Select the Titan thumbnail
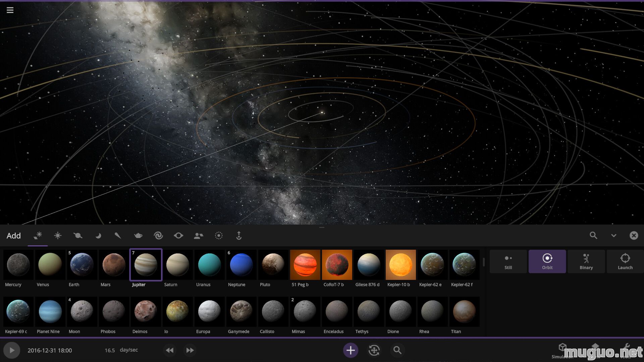Viewport: 644px width, 362px height. (464, 312)
